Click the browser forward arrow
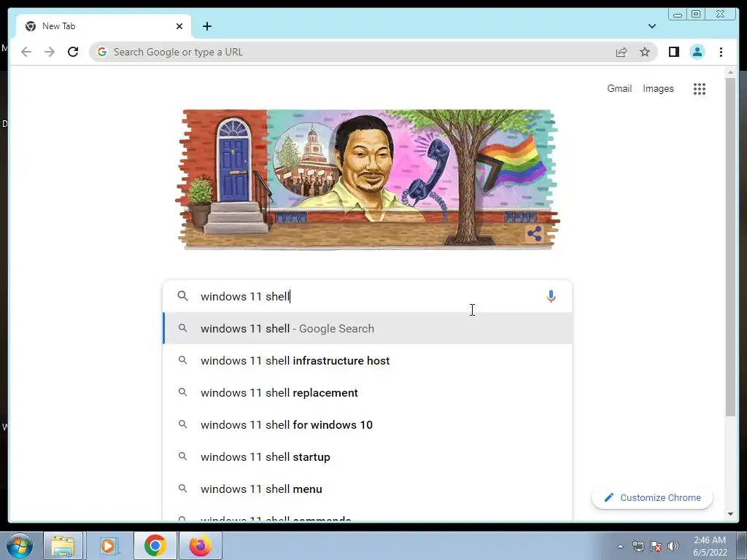 tap(50, 52)
